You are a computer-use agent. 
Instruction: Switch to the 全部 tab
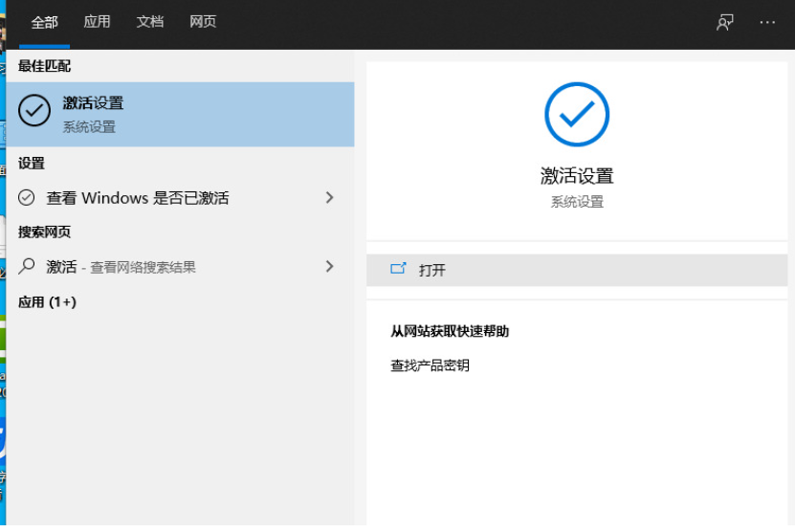pos(44,22)
